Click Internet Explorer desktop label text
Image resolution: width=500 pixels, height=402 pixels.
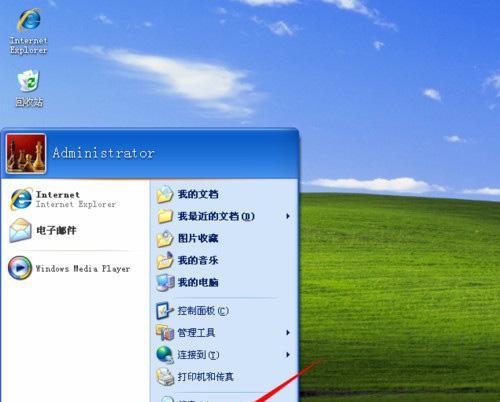29,46
